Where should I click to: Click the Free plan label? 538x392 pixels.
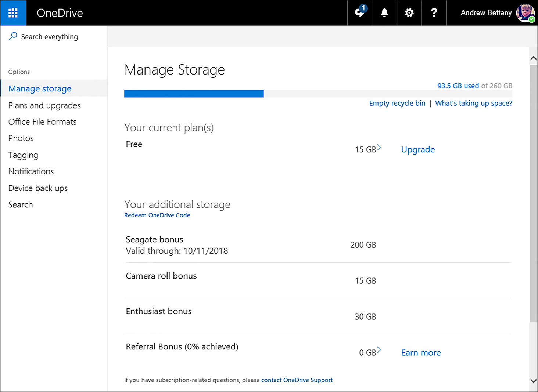tap(134, 144)
